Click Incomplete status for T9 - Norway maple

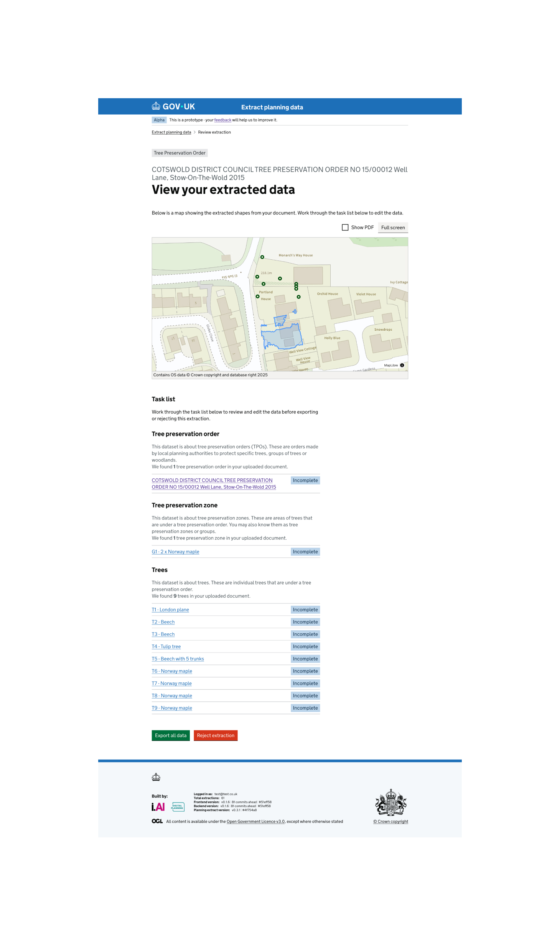305,708
